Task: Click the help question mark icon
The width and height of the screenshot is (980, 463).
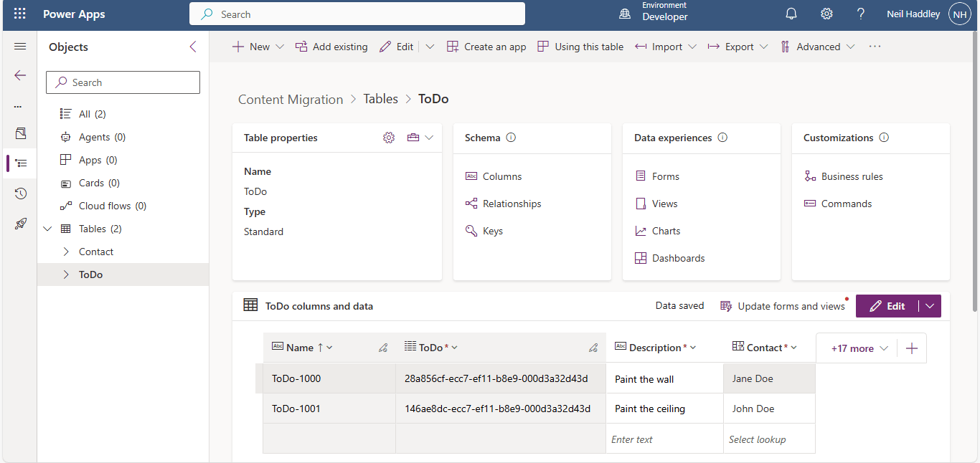Action: click(x=861, y=14)
